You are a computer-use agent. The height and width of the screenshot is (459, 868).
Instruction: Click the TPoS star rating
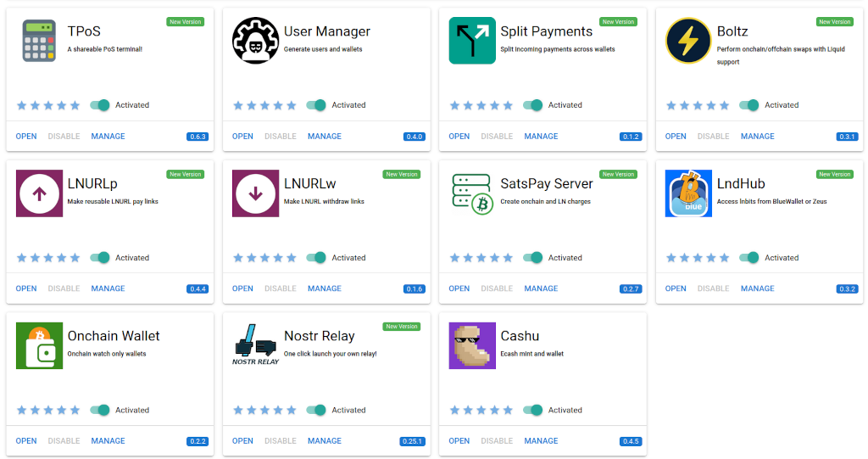48,105
